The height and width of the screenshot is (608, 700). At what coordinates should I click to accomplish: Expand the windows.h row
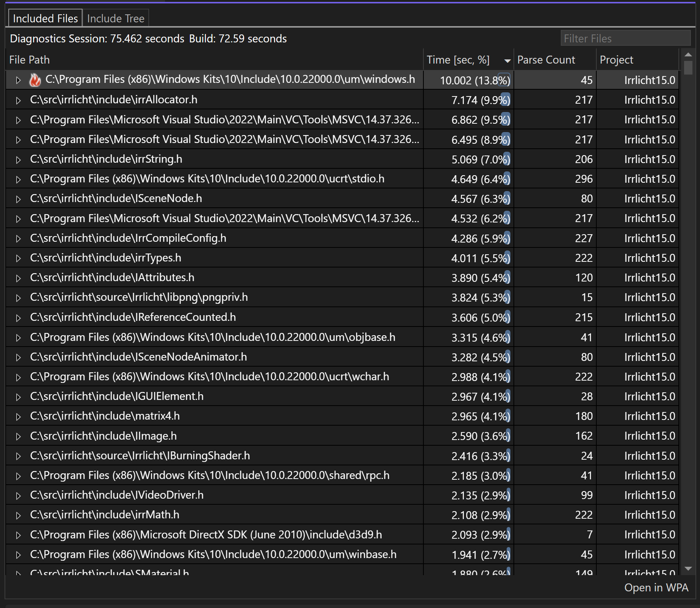(x=18, y=80)
